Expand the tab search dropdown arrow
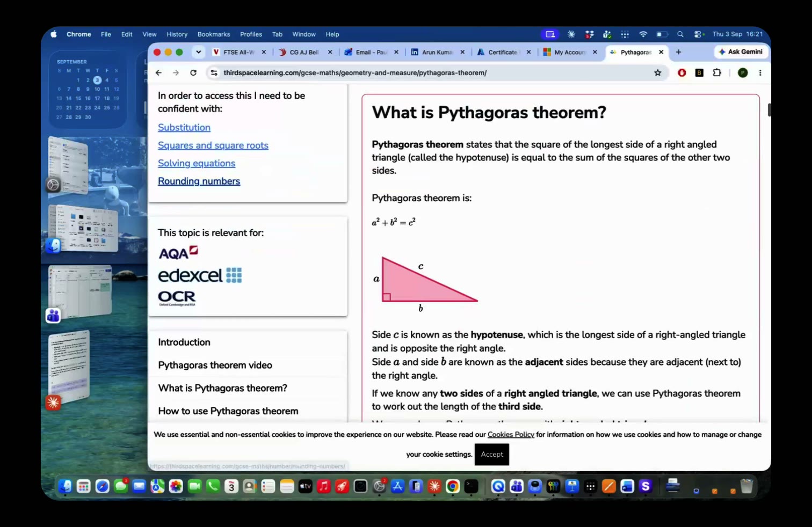The height and width of the screenshot is (527, 812). (199, 52)
